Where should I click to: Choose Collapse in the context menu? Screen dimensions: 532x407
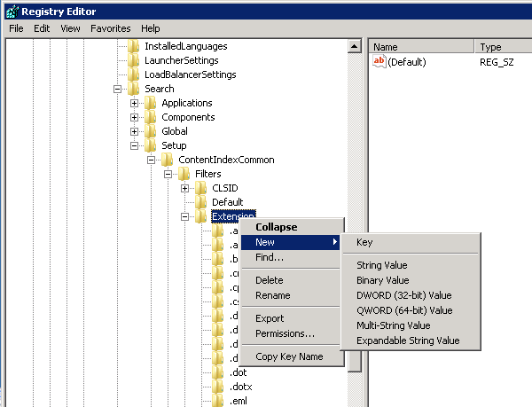(x=291, y=227)
